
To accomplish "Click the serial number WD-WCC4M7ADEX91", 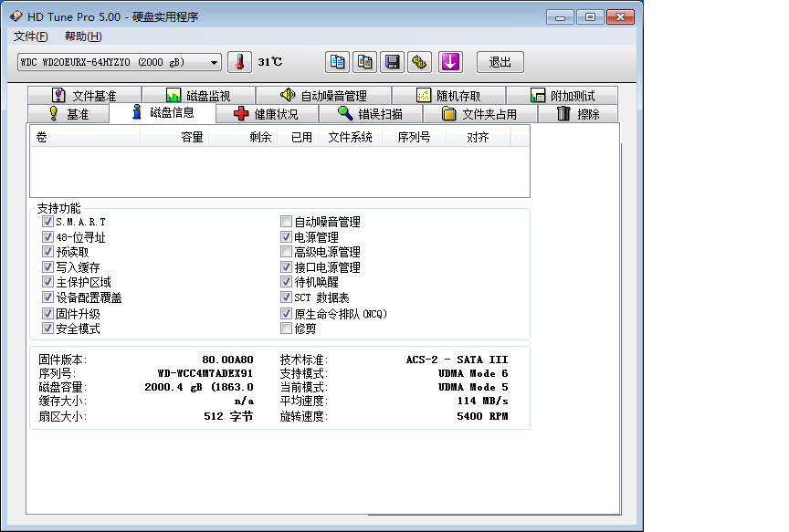I will pyautogui.click(x=205, y=373).
